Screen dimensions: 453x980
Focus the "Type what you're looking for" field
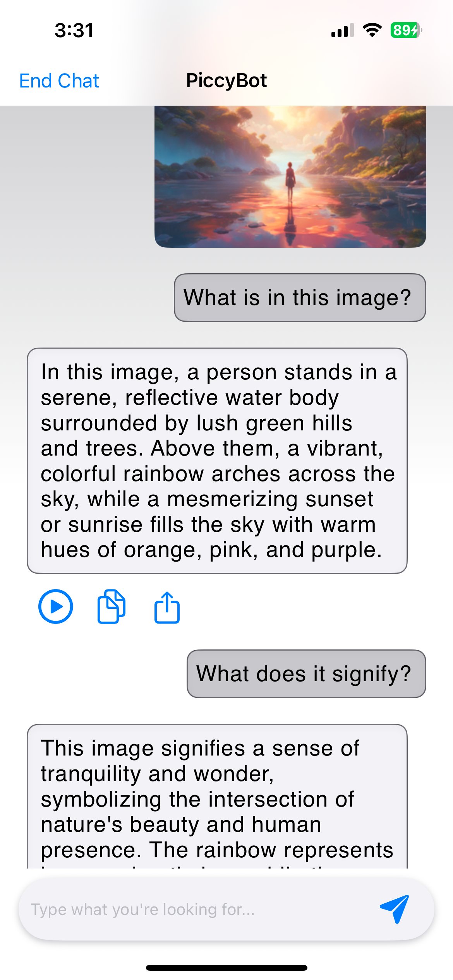coord(194,909)
